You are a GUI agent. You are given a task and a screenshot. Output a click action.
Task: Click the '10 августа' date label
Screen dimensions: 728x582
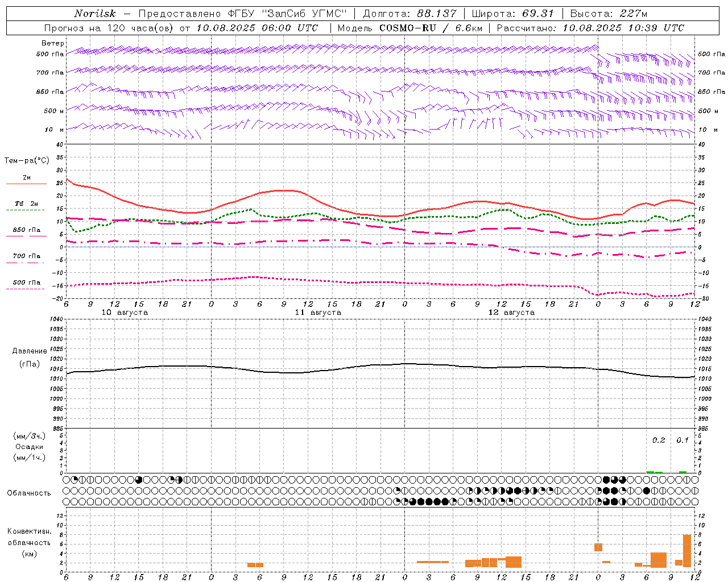tap(125, 313)
